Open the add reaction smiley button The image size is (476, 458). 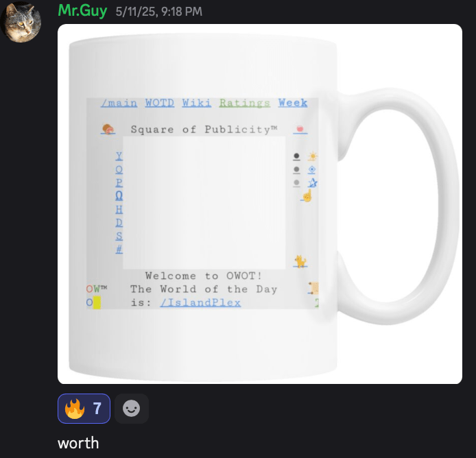point(132,409)
